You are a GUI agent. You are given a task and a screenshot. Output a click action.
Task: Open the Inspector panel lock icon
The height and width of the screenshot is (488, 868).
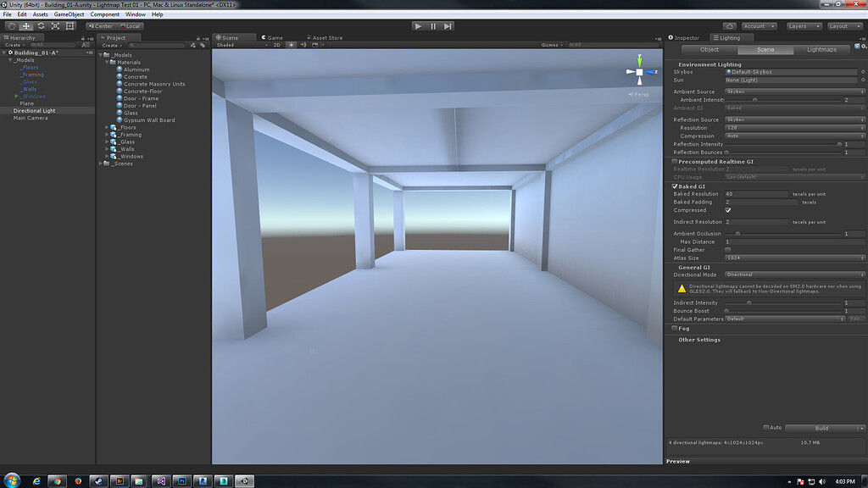[860, 37]
